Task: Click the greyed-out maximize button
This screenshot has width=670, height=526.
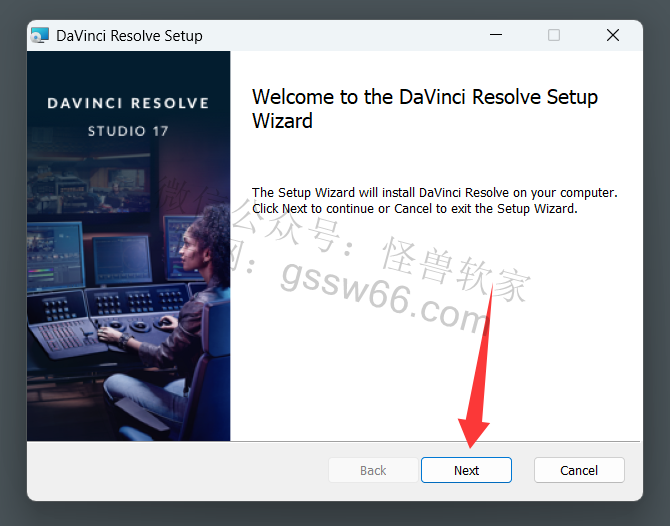Action: click(554, 35)
